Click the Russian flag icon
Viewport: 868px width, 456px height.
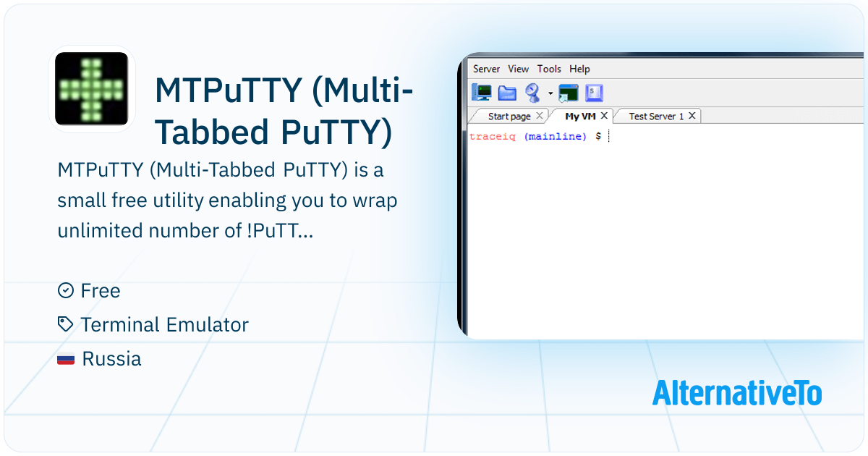pyautogui.click(x=66, y=359)
